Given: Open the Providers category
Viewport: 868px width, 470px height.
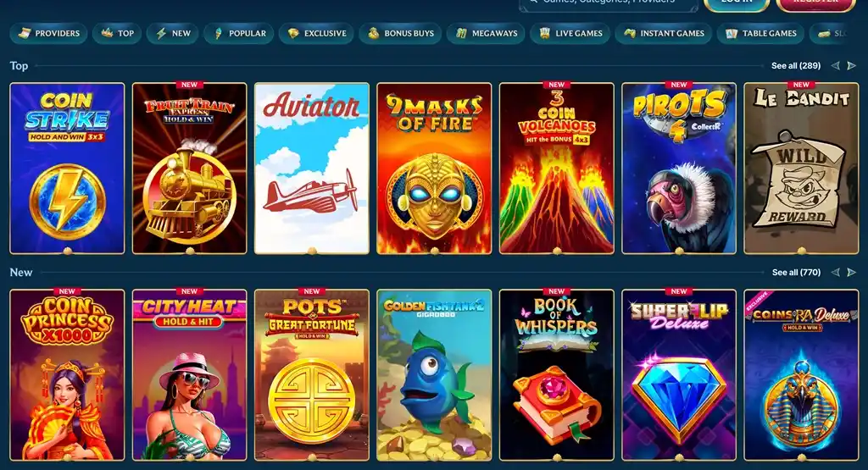Looking at the screenshot, I should [x=48, y=33].
